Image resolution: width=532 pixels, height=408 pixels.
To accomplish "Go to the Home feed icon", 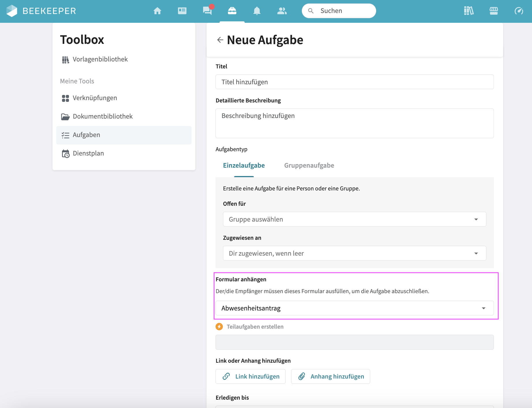I will pyautogui.click(x=157, y=11).
